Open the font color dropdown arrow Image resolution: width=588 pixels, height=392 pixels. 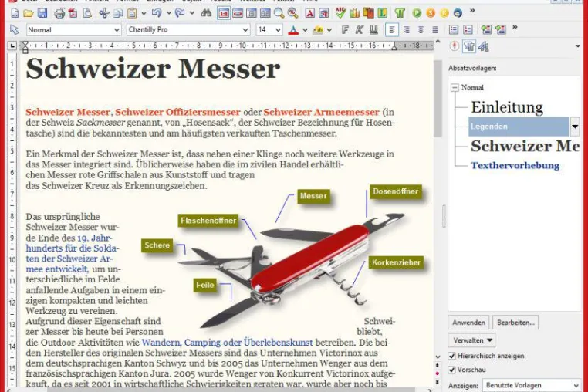coord(305,30)
